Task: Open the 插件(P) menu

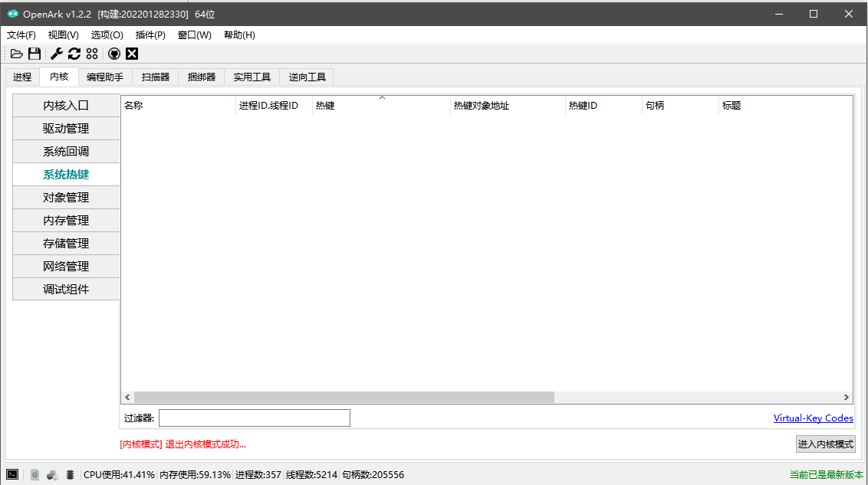Action: (x=150, y=34)
